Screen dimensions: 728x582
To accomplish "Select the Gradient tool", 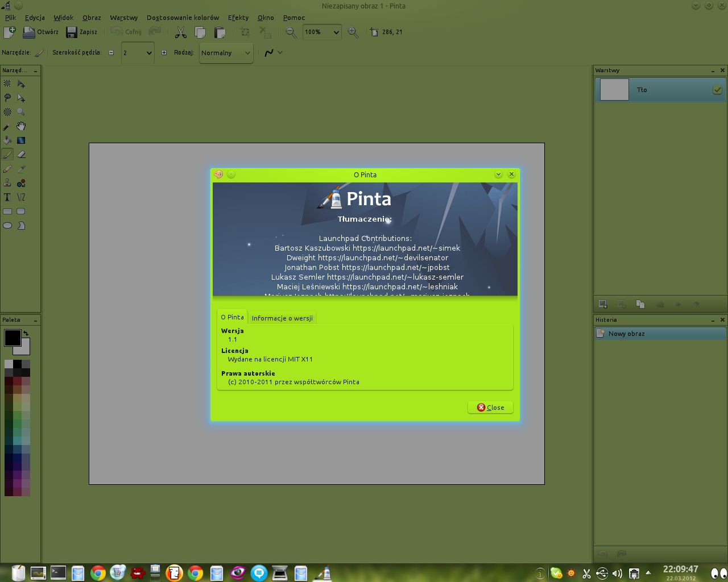I will (21, 140).
